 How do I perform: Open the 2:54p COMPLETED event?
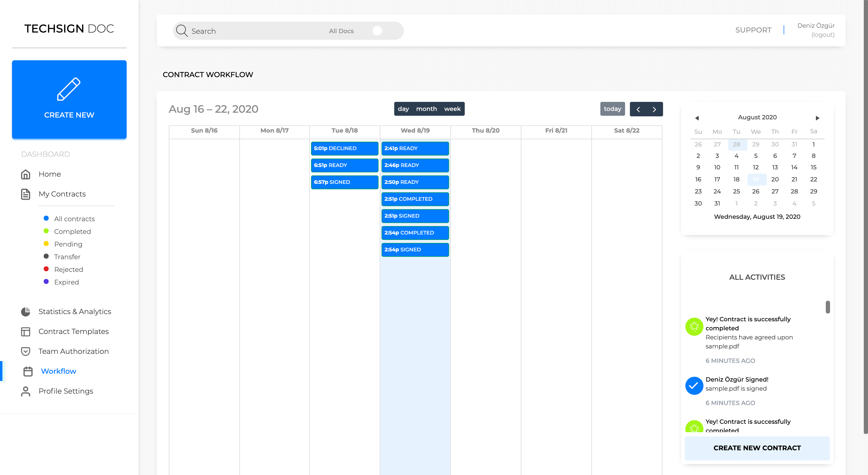[x=415, y=233]
